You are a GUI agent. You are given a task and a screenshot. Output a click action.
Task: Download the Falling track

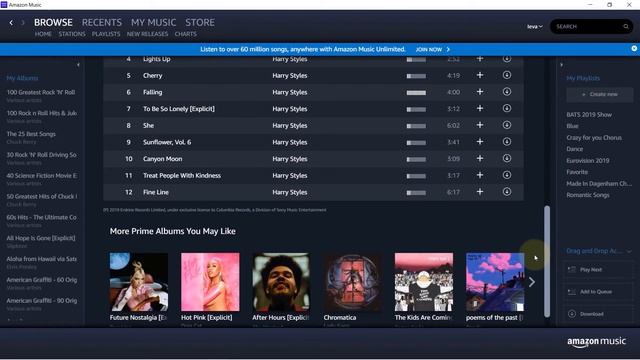507,92
